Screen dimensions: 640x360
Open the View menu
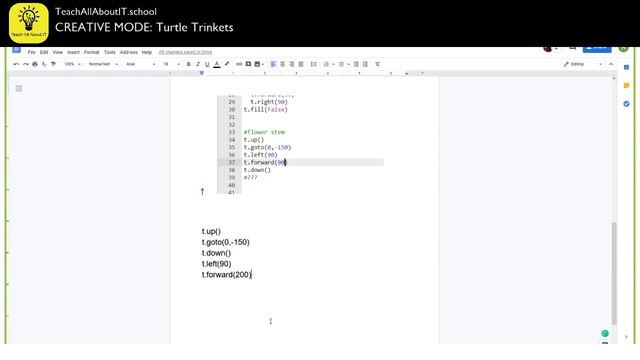pyautogui.click(x=58, y=52)
